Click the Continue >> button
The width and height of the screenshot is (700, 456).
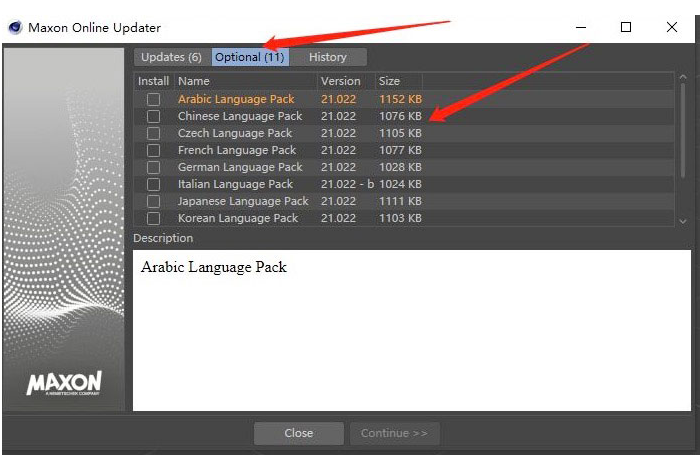point(394,433)
